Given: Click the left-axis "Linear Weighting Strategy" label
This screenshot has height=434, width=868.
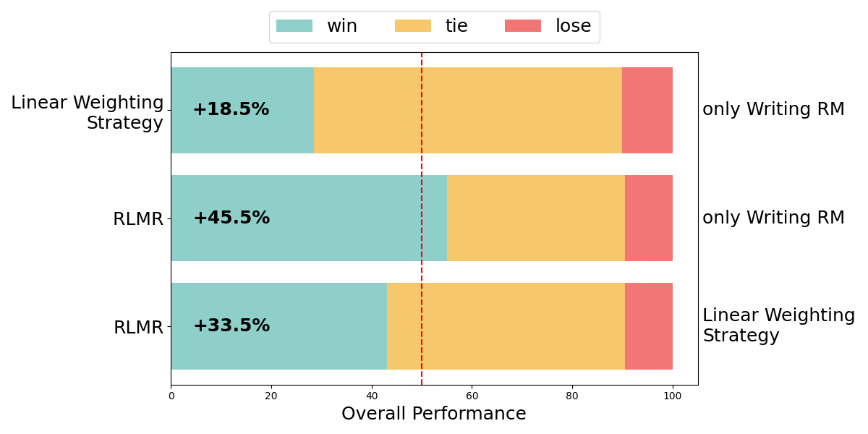Looking at the screenshot, I should [88, 113].
